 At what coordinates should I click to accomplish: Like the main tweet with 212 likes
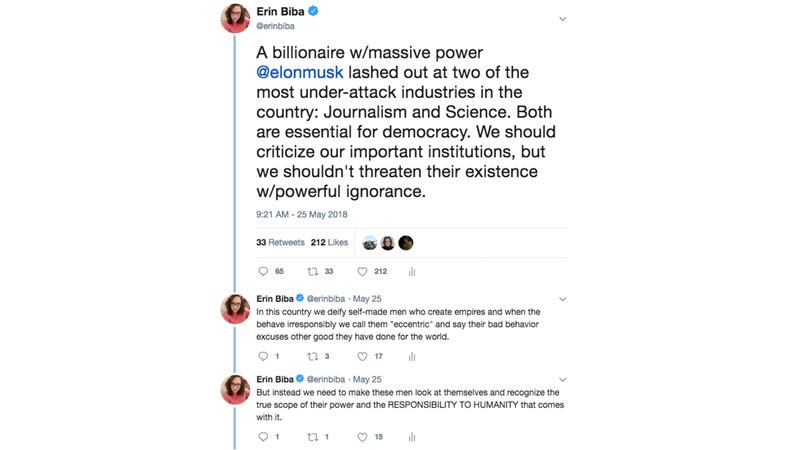click(362, 271)
